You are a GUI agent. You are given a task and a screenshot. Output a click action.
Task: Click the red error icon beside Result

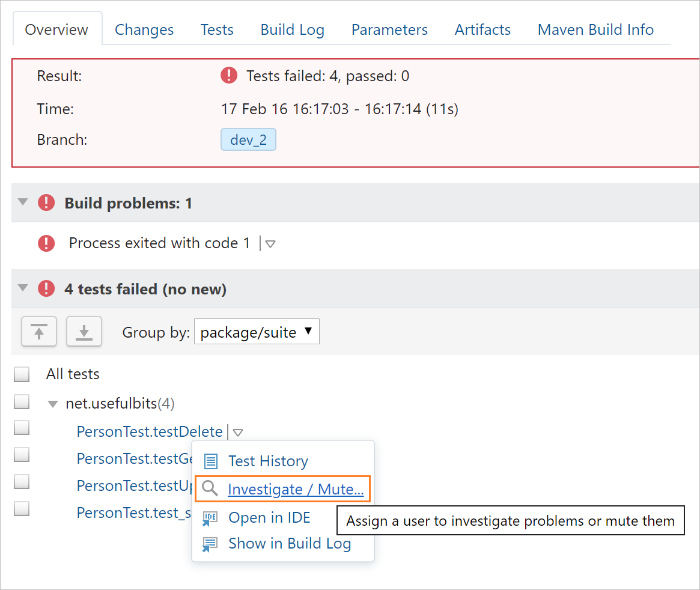229,75
